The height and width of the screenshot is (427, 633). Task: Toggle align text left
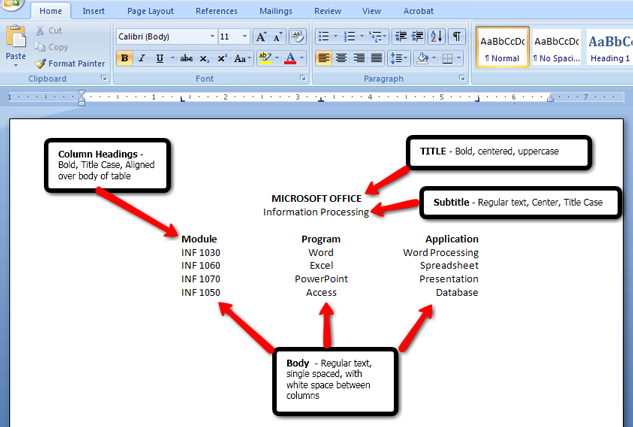[324, 59]
